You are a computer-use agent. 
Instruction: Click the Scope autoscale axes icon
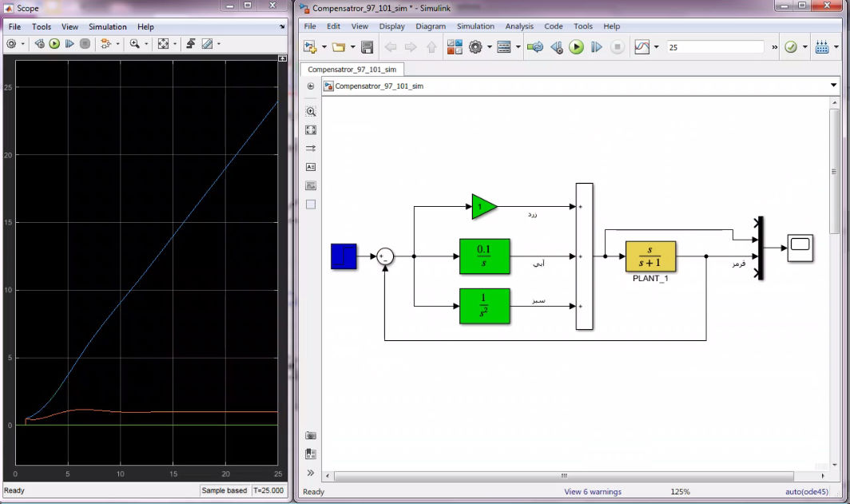(x=163, y=44)
